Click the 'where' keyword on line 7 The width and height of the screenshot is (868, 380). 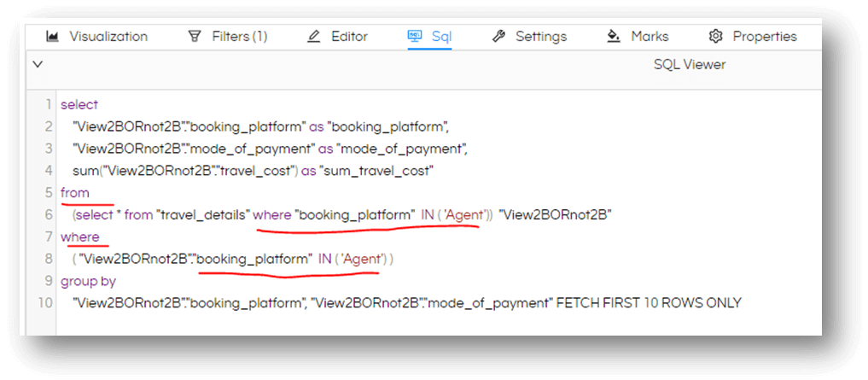click(80, 237)
